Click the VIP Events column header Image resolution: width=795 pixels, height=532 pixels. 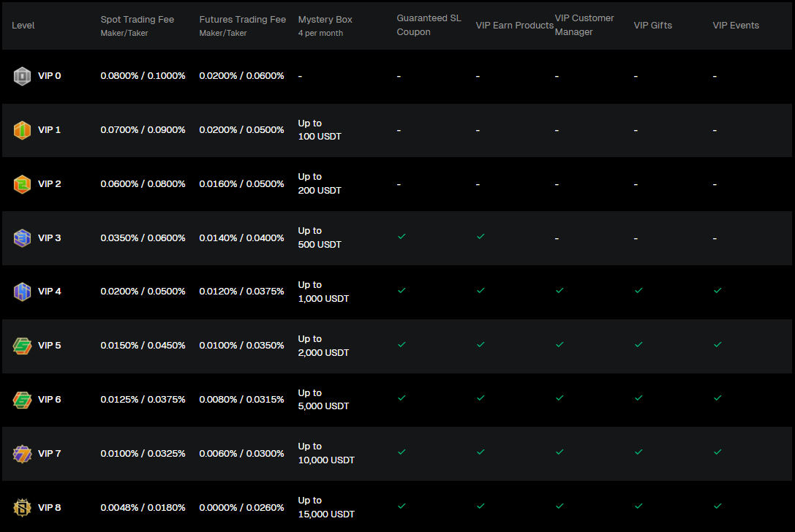(736, 26)
